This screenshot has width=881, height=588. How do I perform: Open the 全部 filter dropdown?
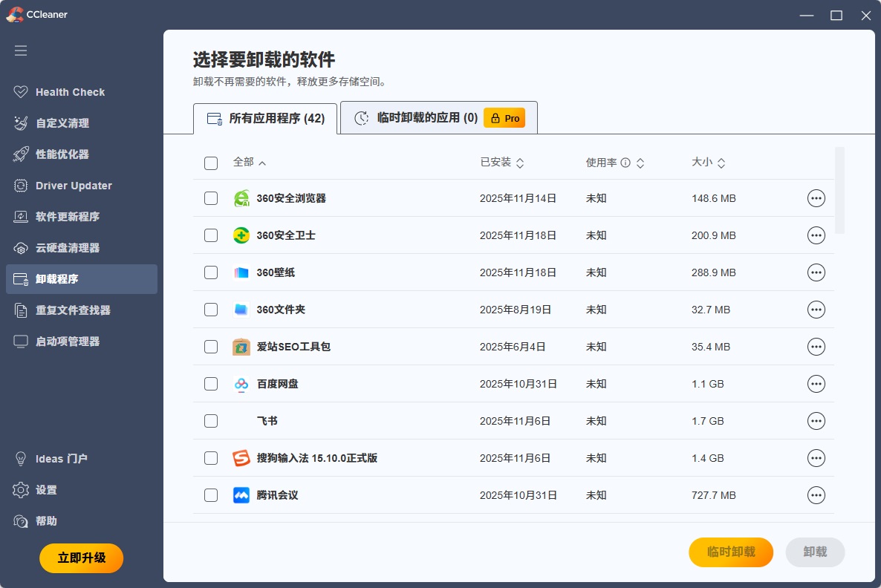[247, 163]
